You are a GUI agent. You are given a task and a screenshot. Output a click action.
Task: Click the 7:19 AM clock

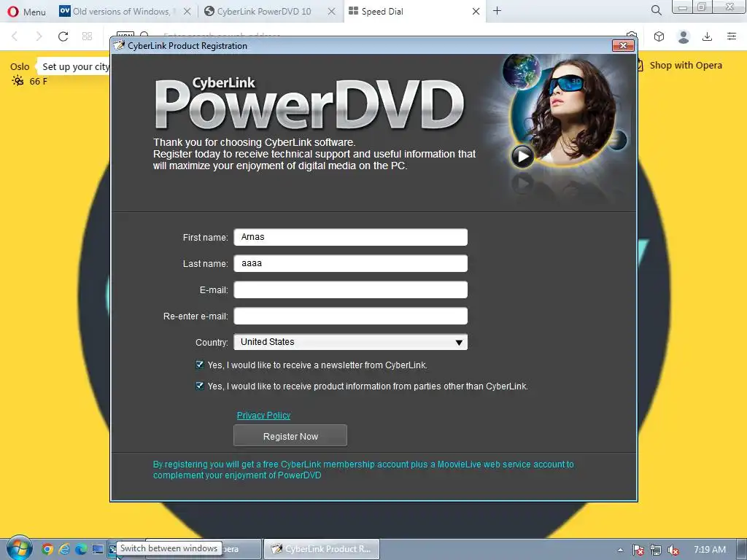709,550
